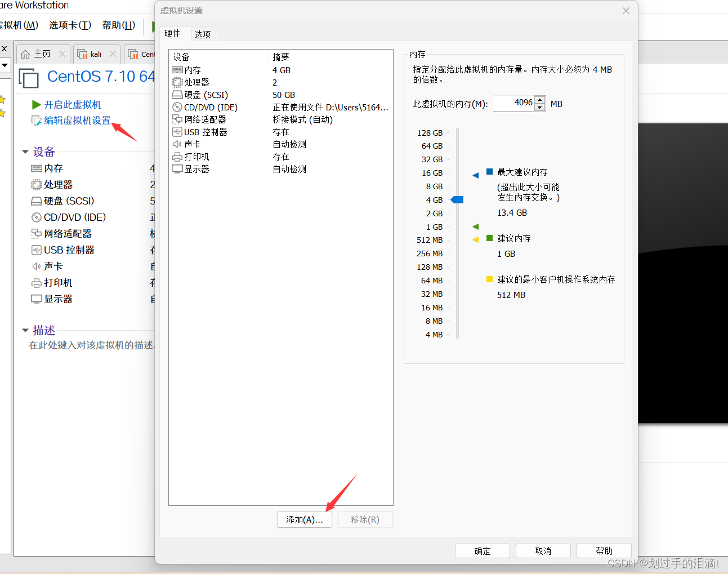Open the 选项卡(T) menu
The width and height of the screenshot is (728, 574).
tap(70, 25)
